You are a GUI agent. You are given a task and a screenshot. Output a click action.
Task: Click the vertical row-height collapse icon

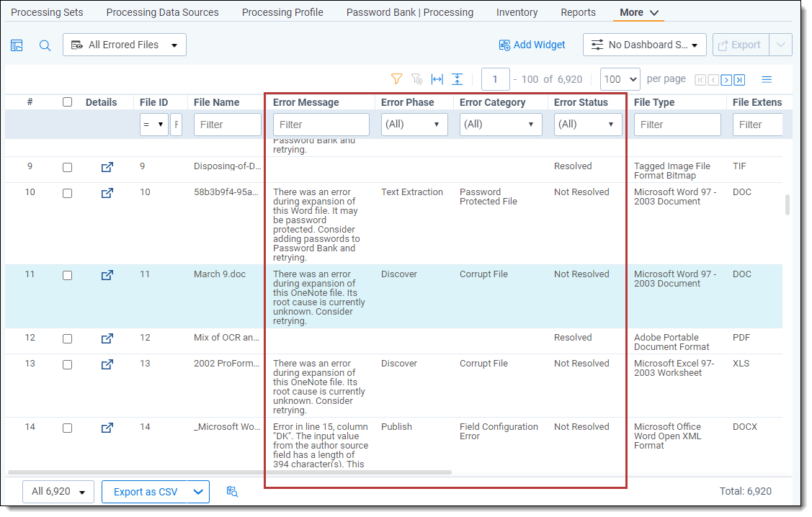pyautogui.click(x=457, y=79)
